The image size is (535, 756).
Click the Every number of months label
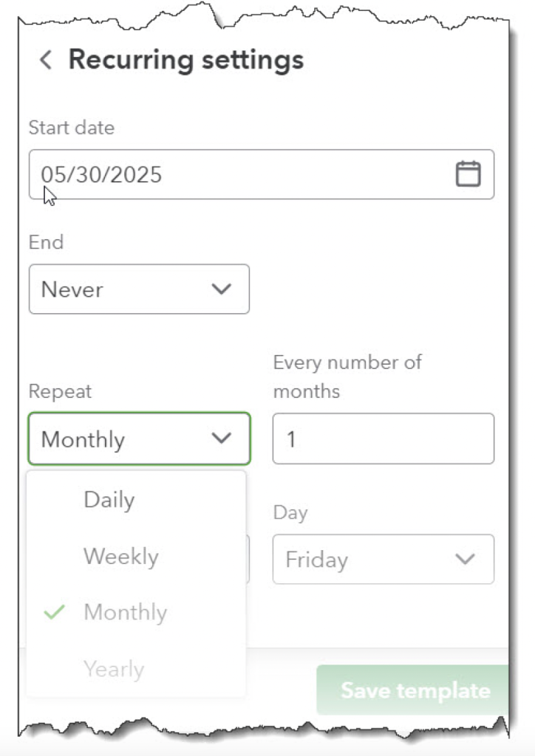click(x=347, y=376)
